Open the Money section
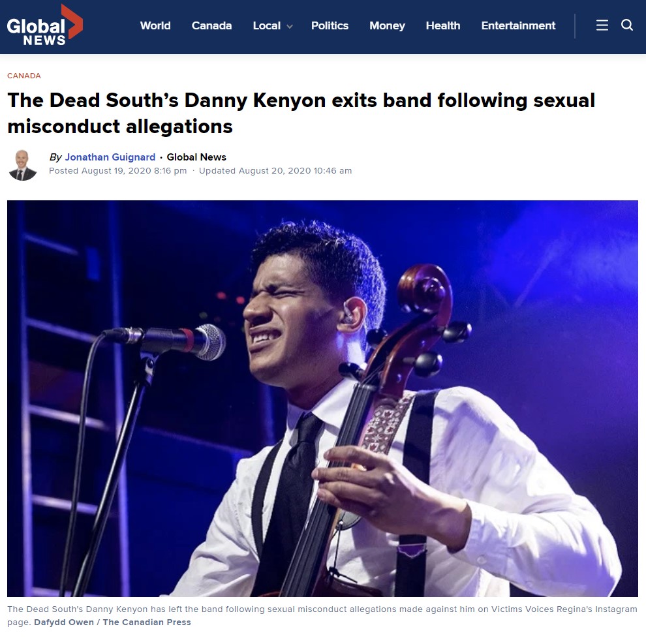 click(x=387, y=25)
